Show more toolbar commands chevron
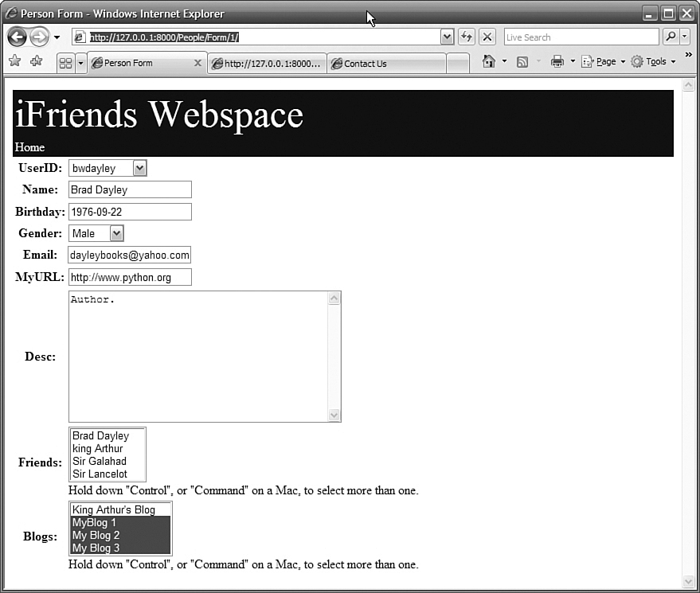Viewport: 700px width, 593px height. (x=689, y=54)
